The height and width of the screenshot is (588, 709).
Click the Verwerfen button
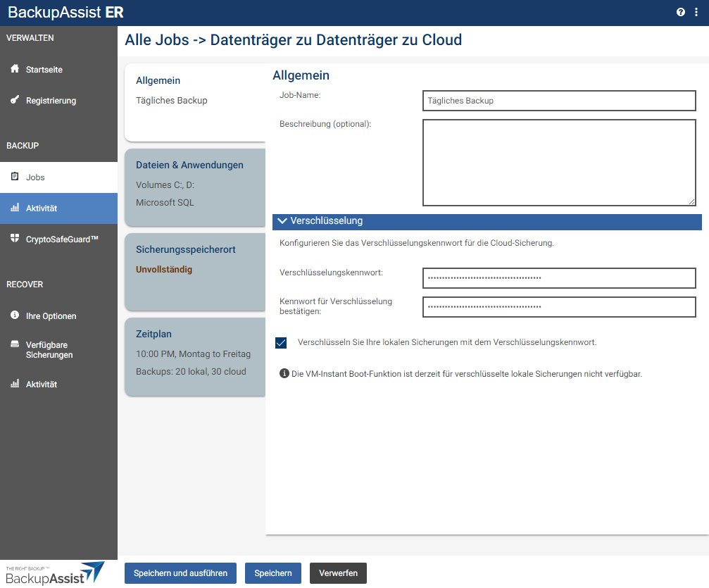click(x=338, y=573)
